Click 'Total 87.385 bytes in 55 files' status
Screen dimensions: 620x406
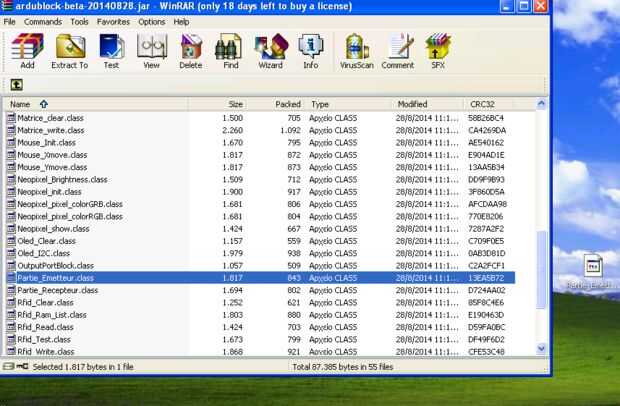click(342, 367)
